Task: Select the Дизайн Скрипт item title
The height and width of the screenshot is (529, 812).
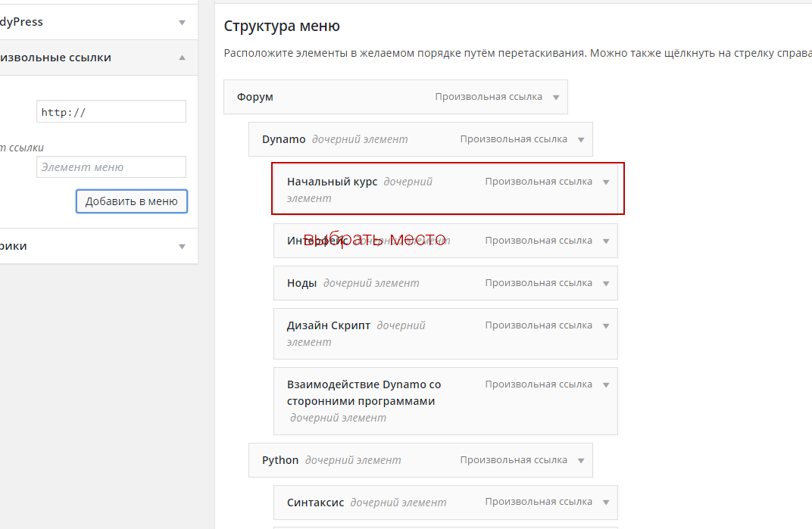Action: 328,325
